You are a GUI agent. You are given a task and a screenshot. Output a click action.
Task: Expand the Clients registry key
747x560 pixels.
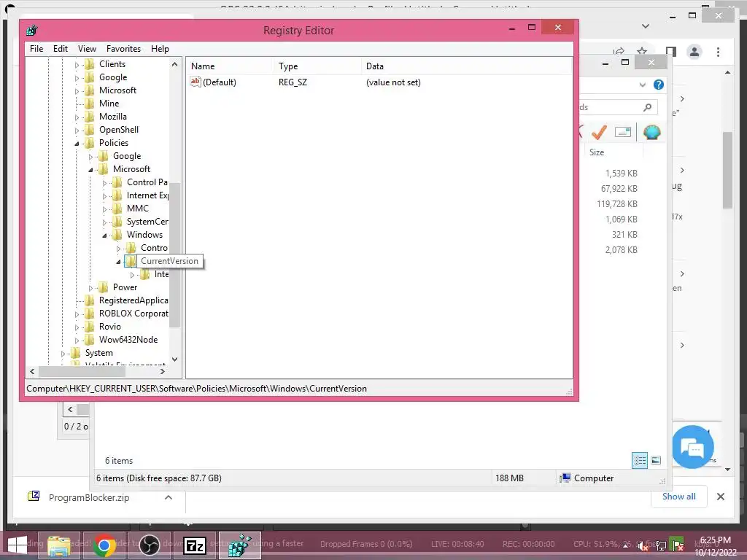77,65
